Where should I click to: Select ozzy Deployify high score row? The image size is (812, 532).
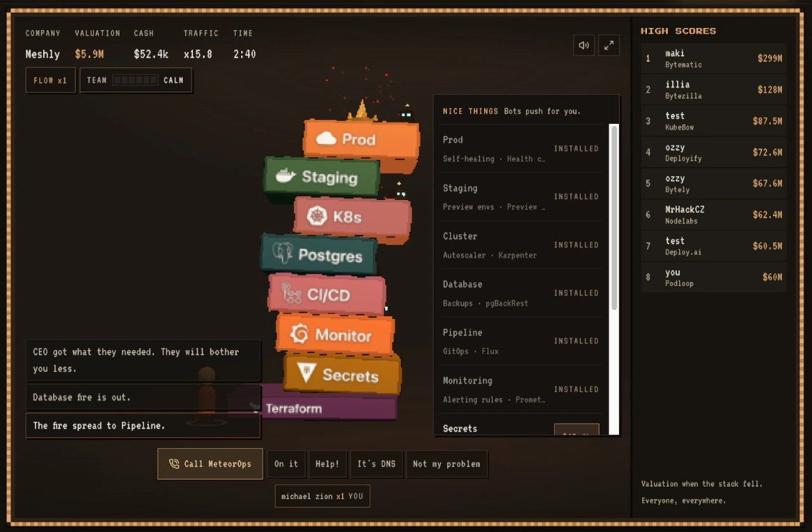pyautogui.click(x=714, y=152)
